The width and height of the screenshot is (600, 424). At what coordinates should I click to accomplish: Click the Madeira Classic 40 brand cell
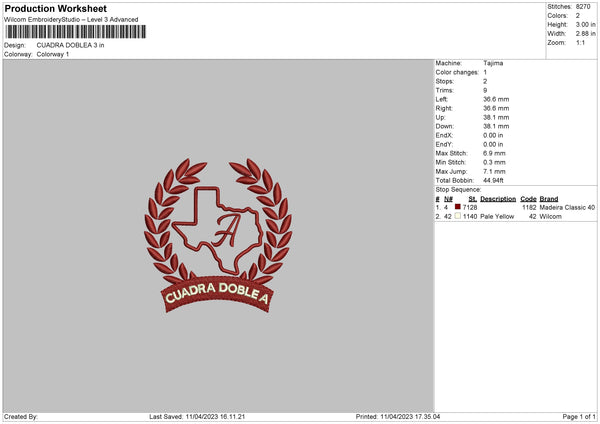567,207
